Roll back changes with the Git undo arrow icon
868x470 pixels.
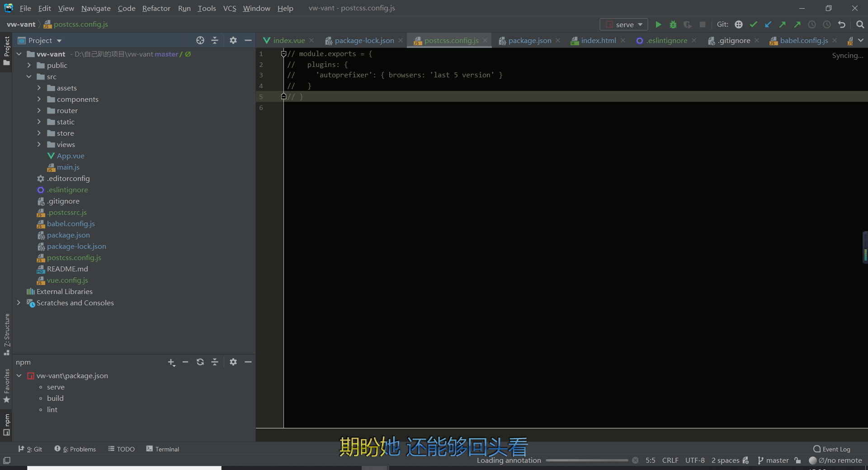(841, 24)
